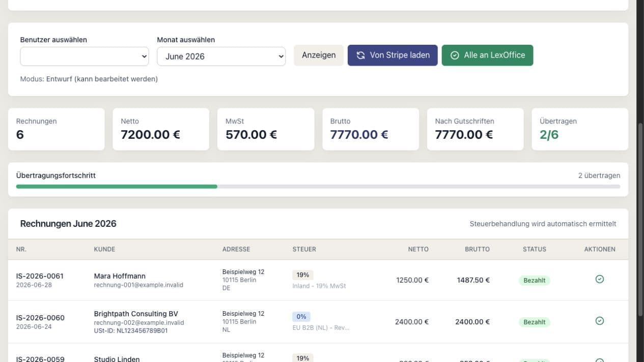The height and width of the screenshot is (362, 644).
Task: Click the 2 übertragen progress label
Action: click(599, 175)
